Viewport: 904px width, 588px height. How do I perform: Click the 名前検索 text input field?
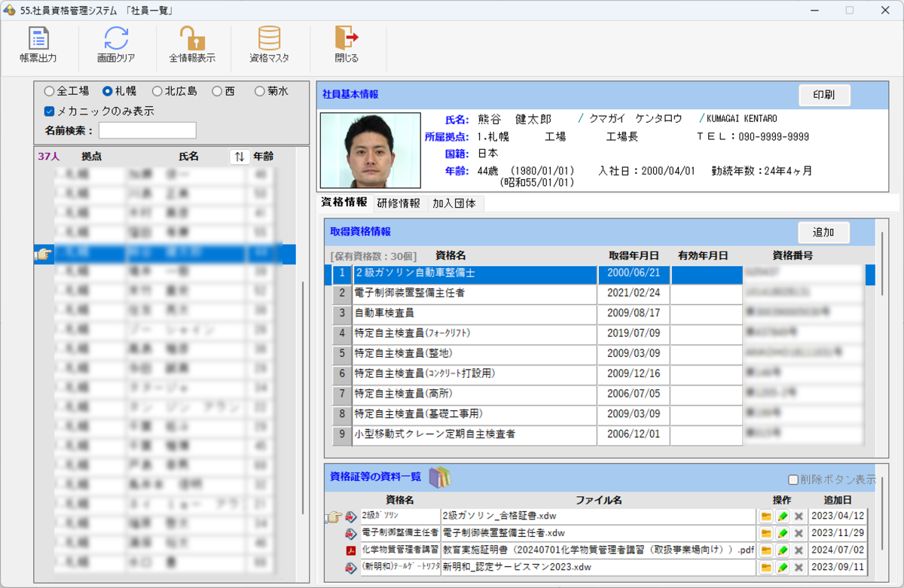tap(147, 130)
